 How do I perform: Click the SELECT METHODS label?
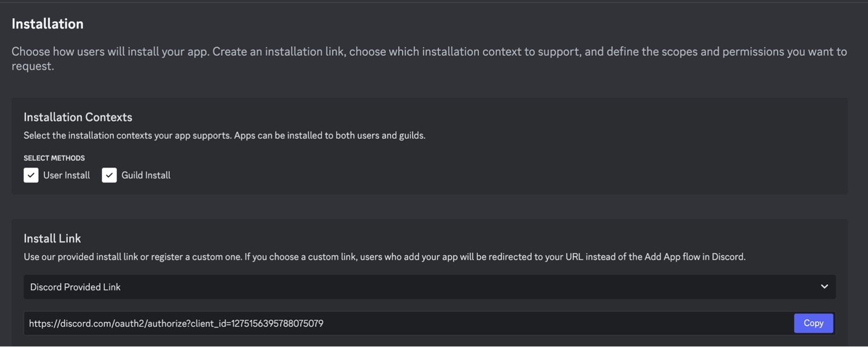point(54,158)
